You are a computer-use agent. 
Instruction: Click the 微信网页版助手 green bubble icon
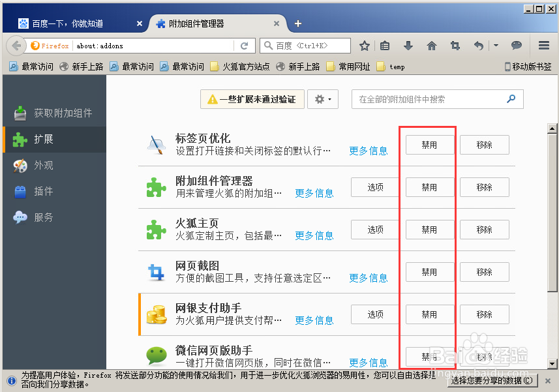pyautogui.click(x=156, y=356)
